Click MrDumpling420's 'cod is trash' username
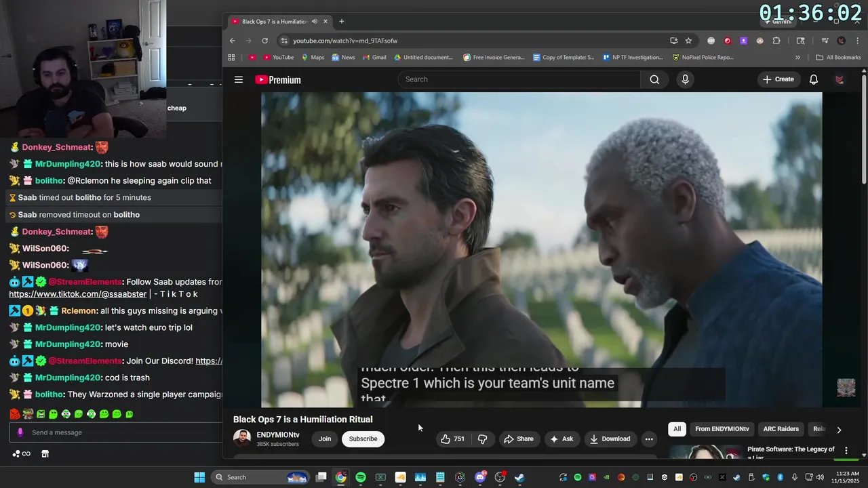Viewport: 868px width, 488px height. click(68, 378)
